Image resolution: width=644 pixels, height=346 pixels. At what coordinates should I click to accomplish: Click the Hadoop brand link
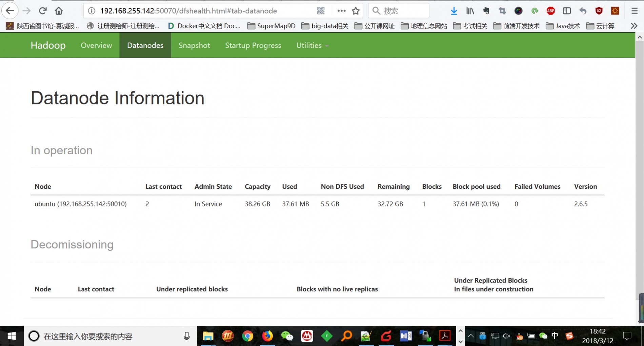pyautogui.click(x=48, y=45)
